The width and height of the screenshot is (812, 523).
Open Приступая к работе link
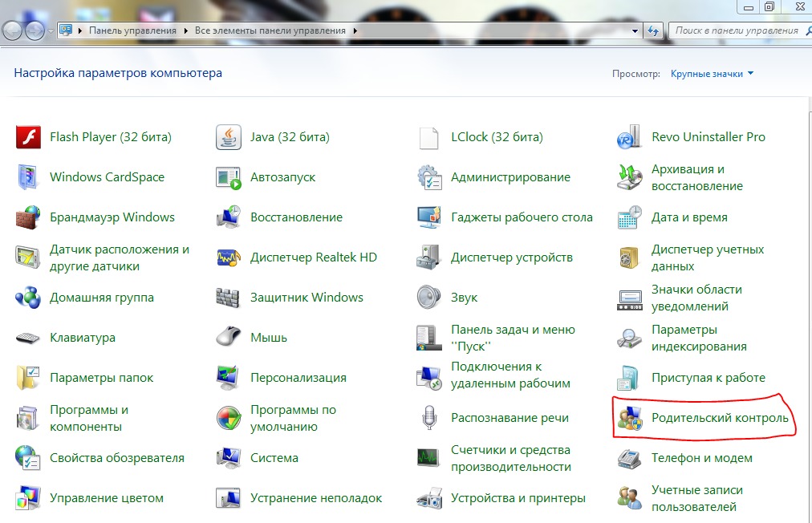708,378
